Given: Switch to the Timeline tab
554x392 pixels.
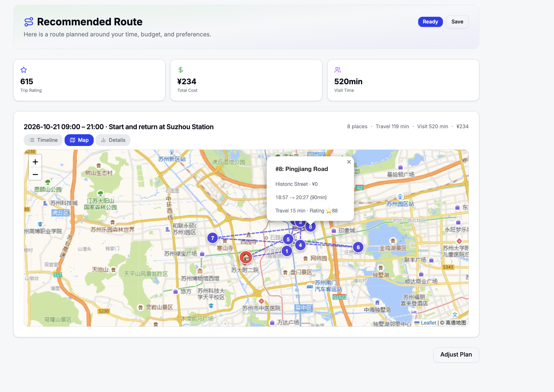Looking at the screenshot, I should (43, 140).
